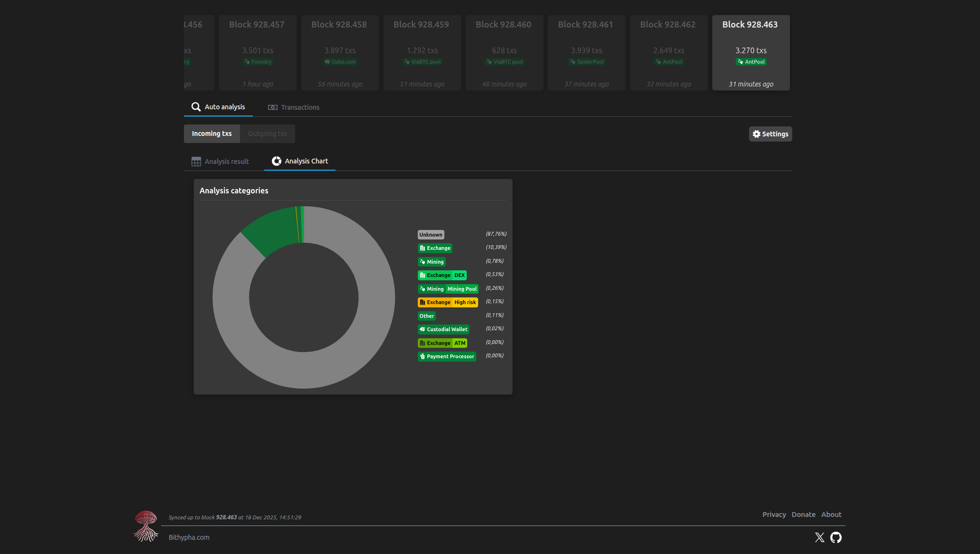Open the Transactions tab
980x554 pixels.
[x=300, y=107]
